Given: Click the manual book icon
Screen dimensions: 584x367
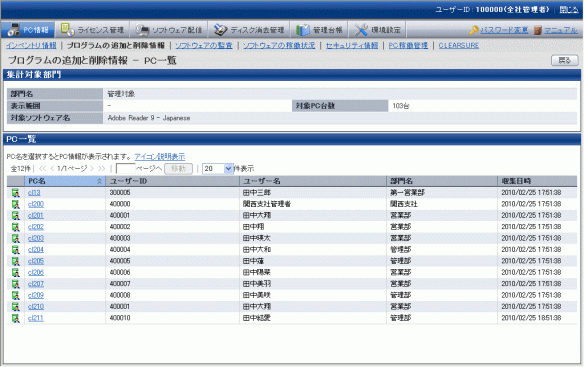Looking at the screenshot, I should [537, 30].
